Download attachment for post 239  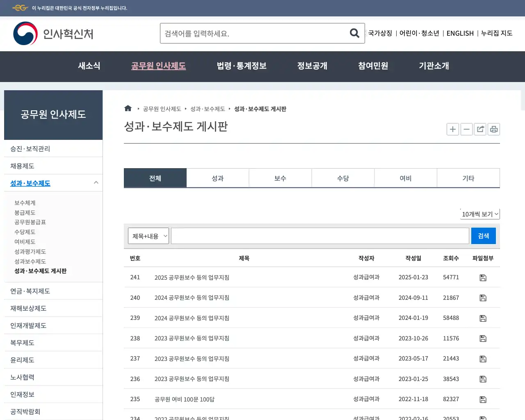(x=483, y=318)
